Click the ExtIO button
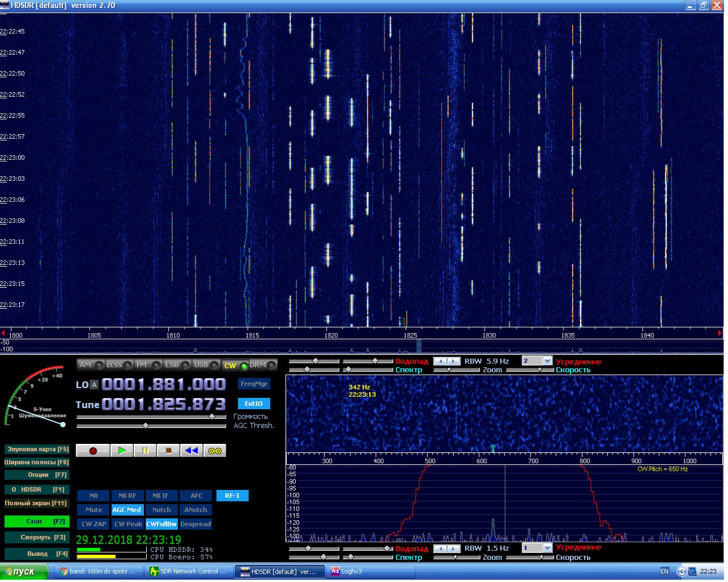This screenshot has height=582, width=728. click(x=254, y=404)
